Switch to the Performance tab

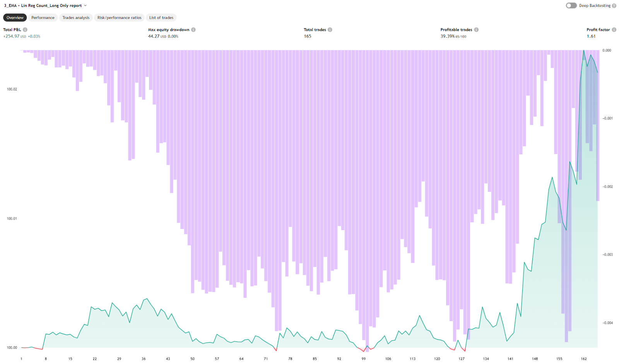43,18
